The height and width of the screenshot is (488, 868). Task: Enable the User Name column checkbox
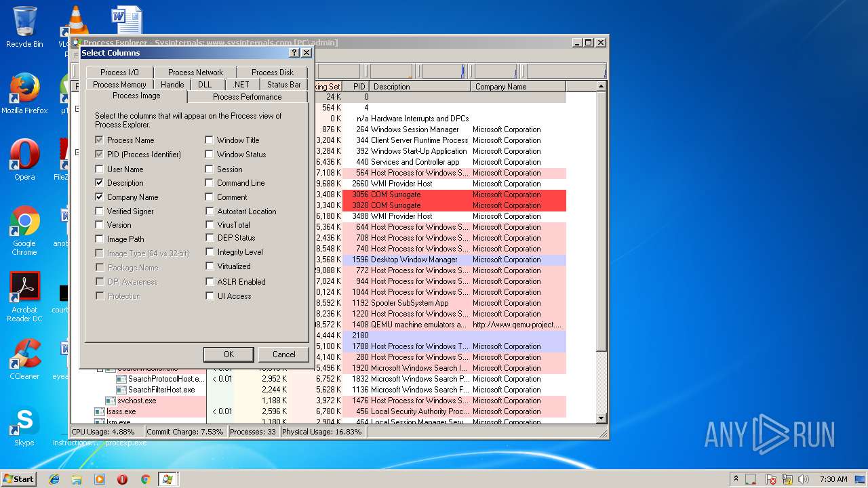click(x=100, y=169)
